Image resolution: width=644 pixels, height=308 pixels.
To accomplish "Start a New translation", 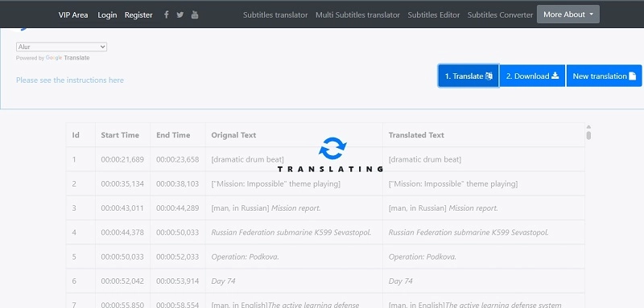I will pyautogui.click(x=605, y=76).
